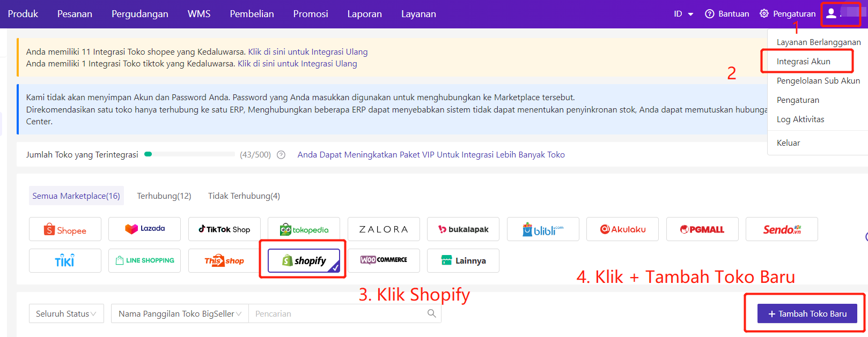The image size is (868, 337).
Task: Select the TikTok Shop marketplace logo
Action: coord(224,229)
